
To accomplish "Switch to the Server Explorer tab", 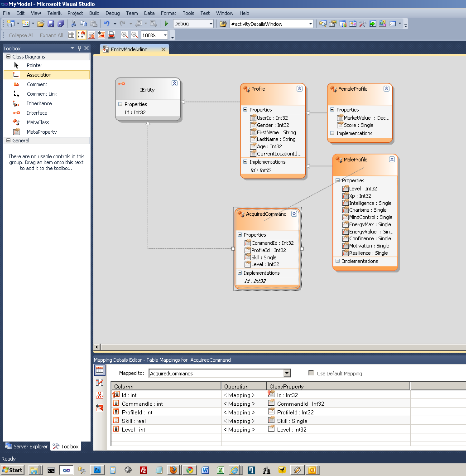I will tap(26, 447).
